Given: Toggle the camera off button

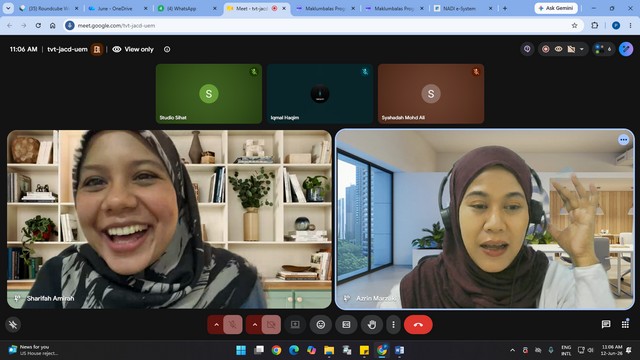Looking at the screenshot, I should coord(271,325).
